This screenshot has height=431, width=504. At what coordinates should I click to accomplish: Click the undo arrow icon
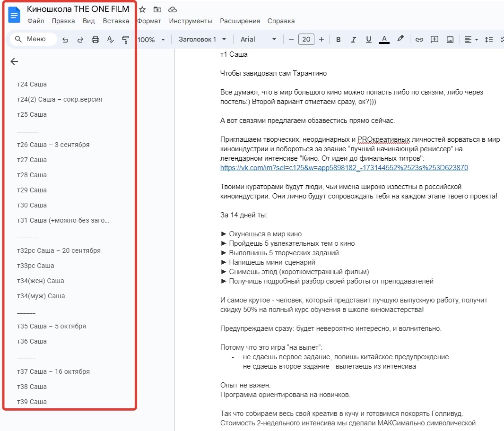65,40
